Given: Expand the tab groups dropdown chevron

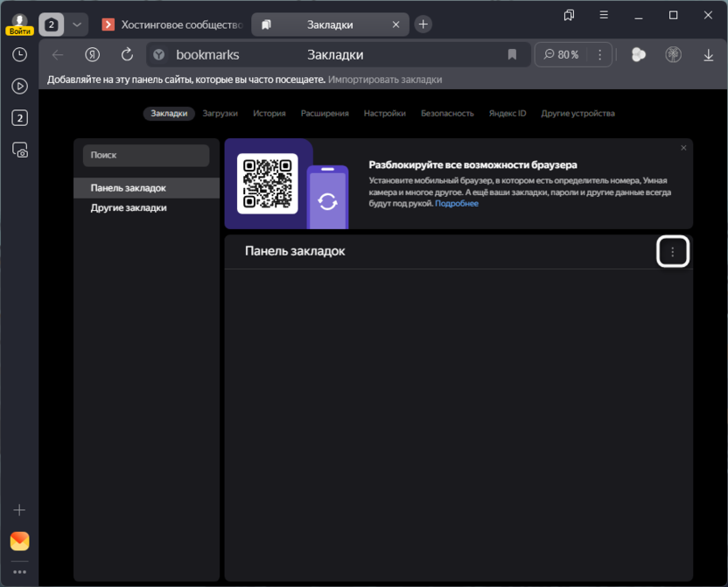Looking at the screenshot, I should 77,24.
